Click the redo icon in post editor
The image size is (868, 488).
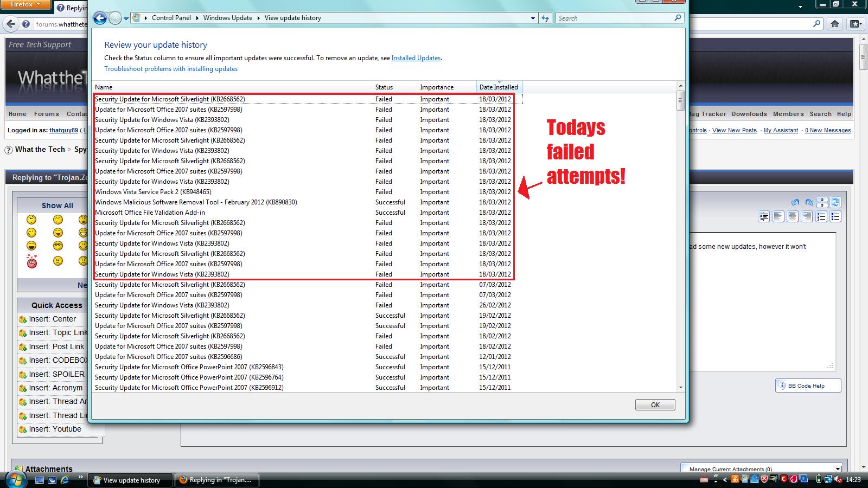[x=809, y=202]
